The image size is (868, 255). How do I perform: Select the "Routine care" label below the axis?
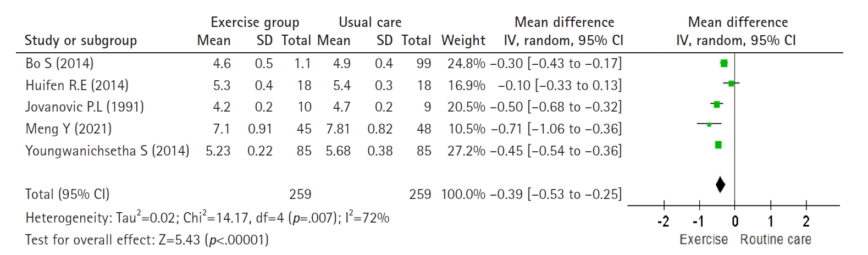[775, 240]
